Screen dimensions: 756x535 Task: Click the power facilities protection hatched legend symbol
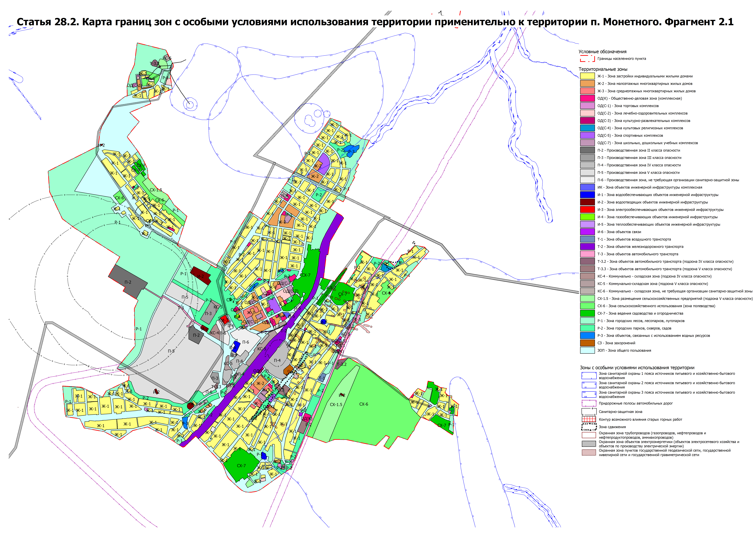tap(589, 444)
